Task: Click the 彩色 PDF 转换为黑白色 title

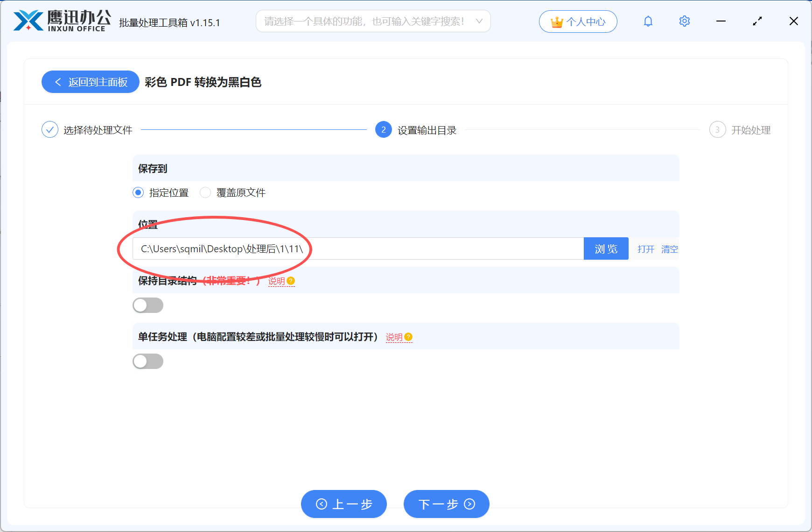Action: point(203,82)
